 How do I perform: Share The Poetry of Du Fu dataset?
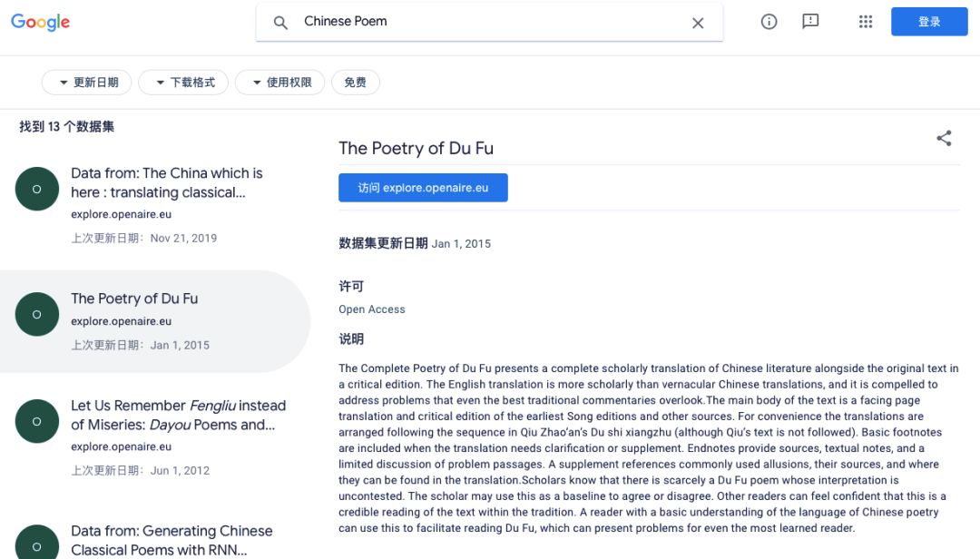(944, 138)
